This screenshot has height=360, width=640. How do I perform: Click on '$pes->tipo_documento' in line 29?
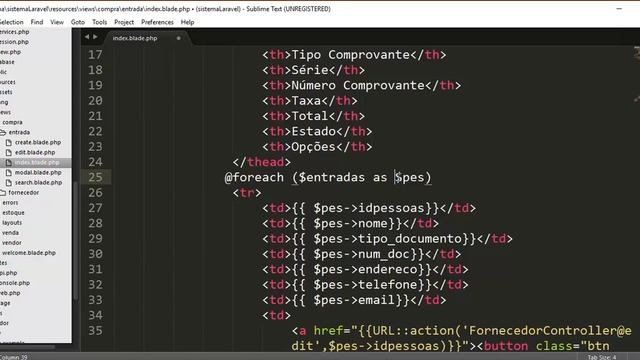388,239
